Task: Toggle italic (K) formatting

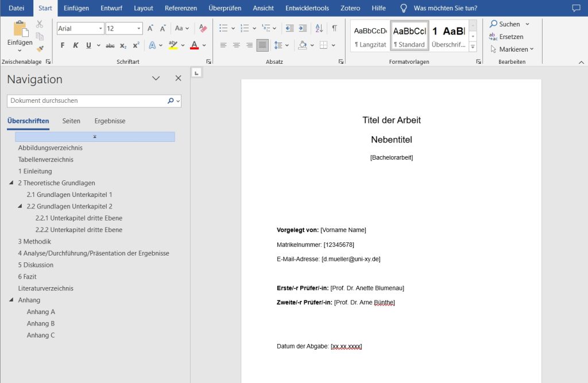Action: (x=75, y=45)
